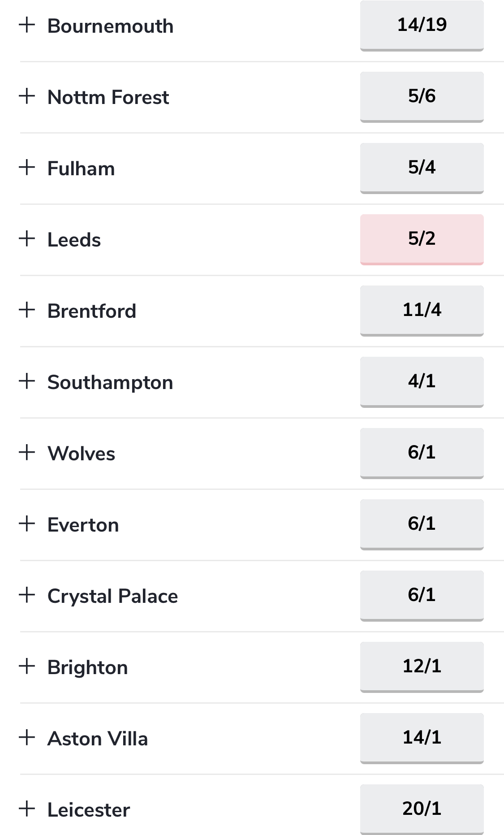Click the plus icon beside Southampton
Viewport: 504px width, 835px height.
[27, 381]
